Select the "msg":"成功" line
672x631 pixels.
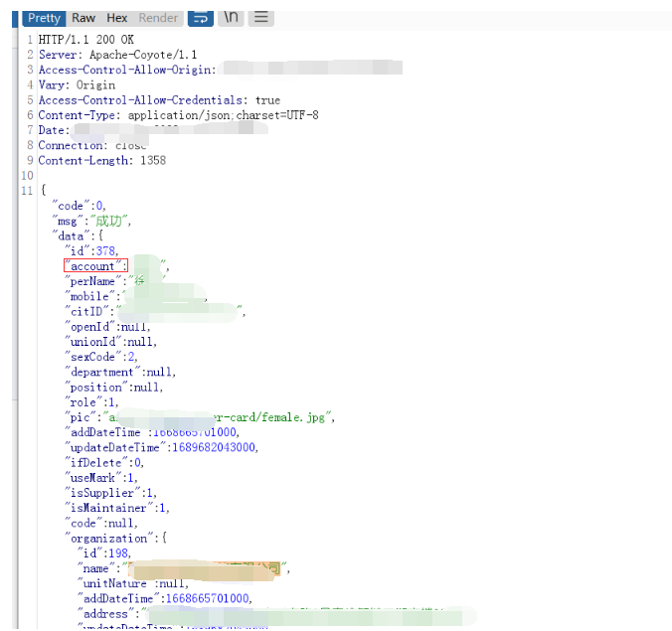(91, 221)
